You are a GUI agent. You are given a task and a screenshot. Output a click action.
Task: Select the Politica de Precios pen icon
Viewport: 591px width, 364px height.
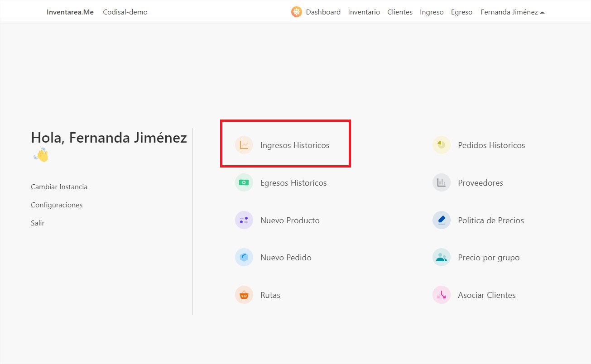pos(441,220)
